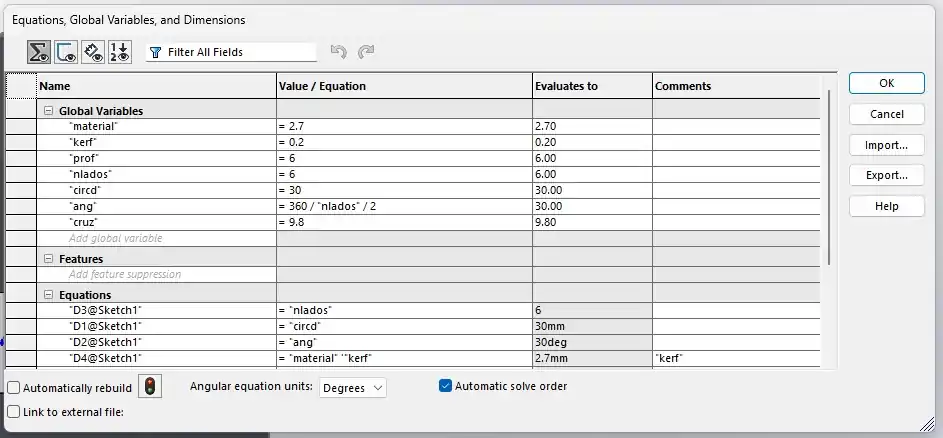Click the Import... button

point(886,145)
